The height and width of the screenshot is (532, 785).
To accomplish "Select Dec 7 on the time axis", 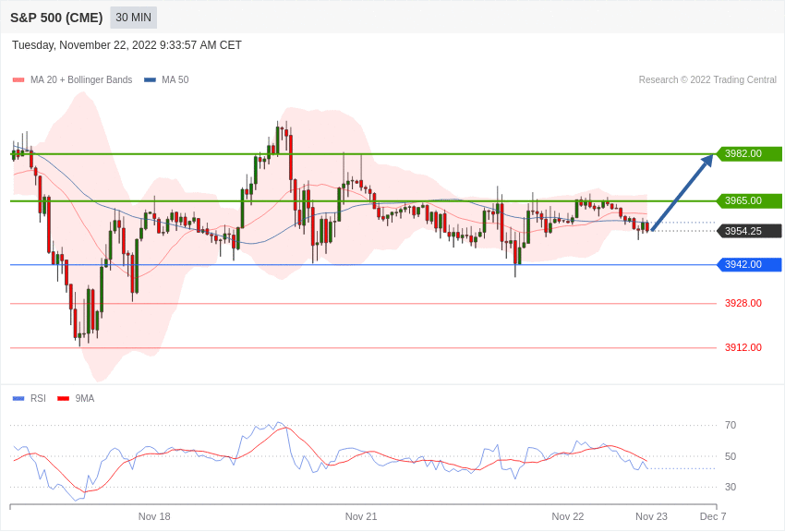I will pyautogui.click(x=713, y=516).
